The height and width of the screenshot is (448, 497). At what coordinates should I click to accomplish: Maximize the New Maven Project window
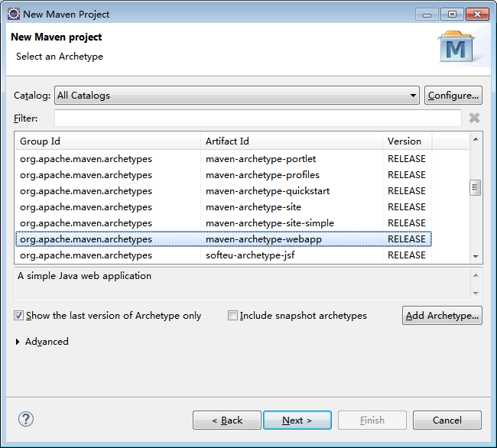[x=452, y=15]
